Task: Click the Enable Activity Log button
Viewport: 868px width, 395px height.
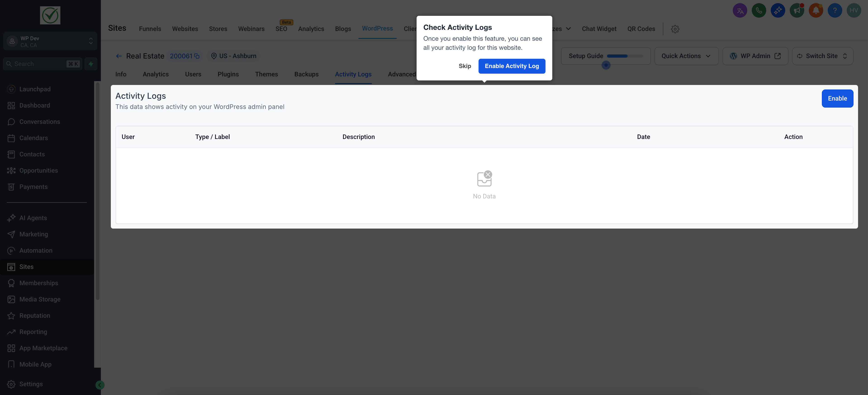Action: [x=512, y=66]
